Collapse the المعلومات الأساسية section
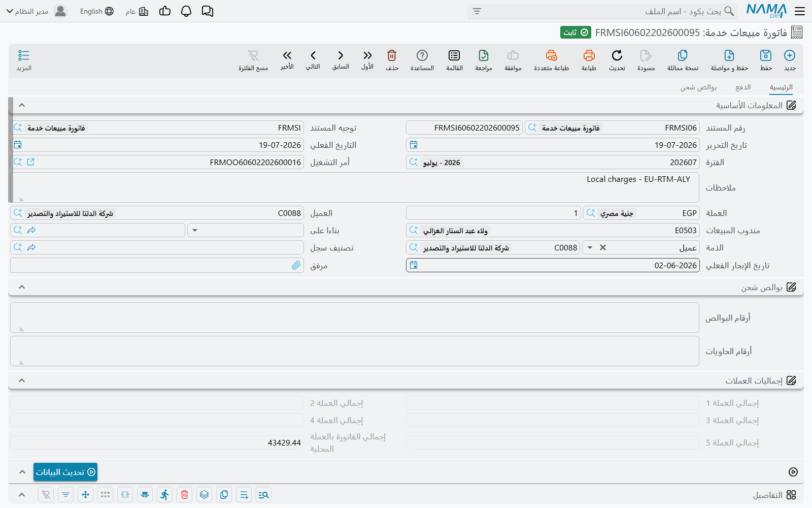The width and height of the screenshot is (812, 508). tap(22, 105)
